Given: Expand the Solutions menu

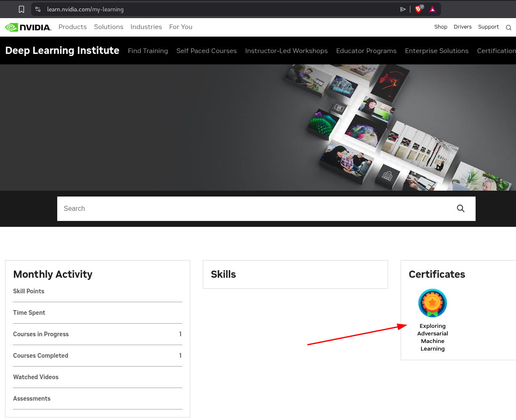Looking at the screenshot, I should pyautogui.click(x=109, y=27).
